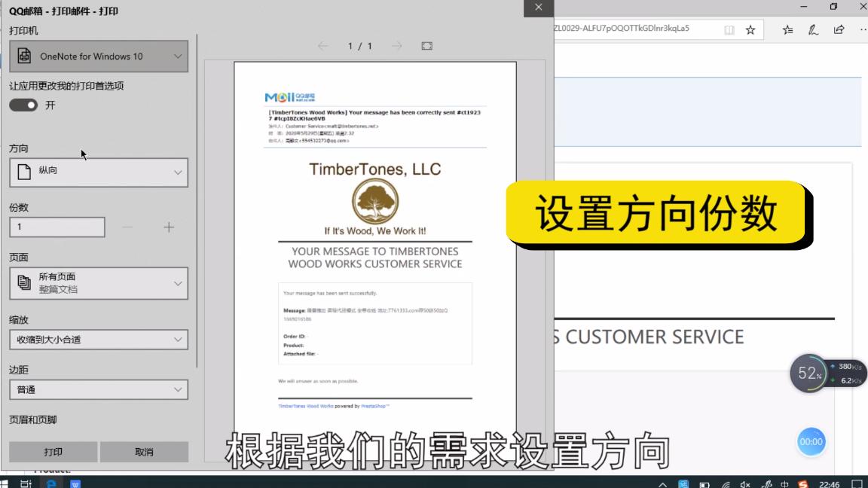Click the print settings panel scrollbar
868x488 pixels.
[197, 201]
